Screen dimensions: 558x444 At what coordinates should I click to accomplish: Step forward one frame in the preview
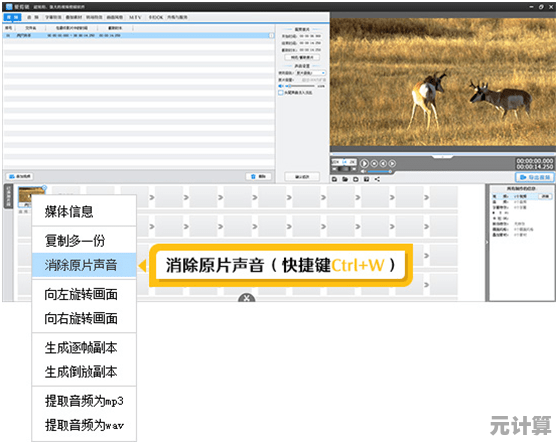(x=392, y=163)
